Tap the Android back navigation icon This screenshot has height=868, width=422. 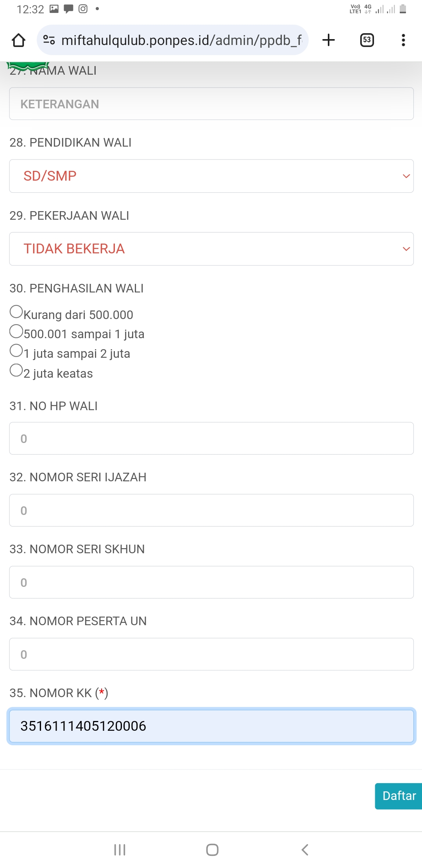point(305,849)
